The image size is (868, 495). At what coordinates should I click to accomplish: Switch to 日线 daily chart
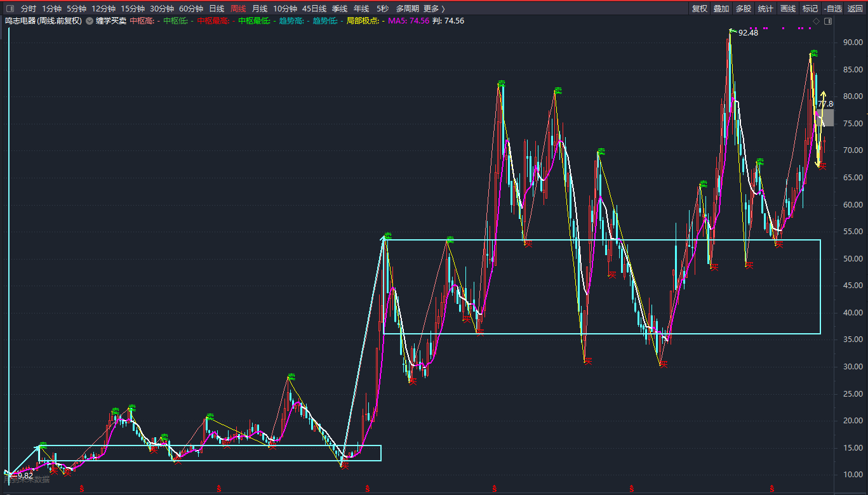217,9
